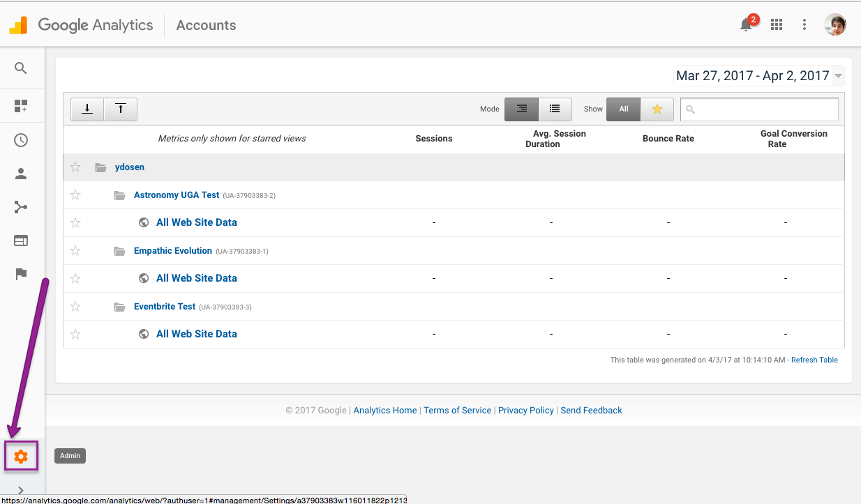Open the sidebar search icon
The image size is (861, 504).
[x=21, y=68]
